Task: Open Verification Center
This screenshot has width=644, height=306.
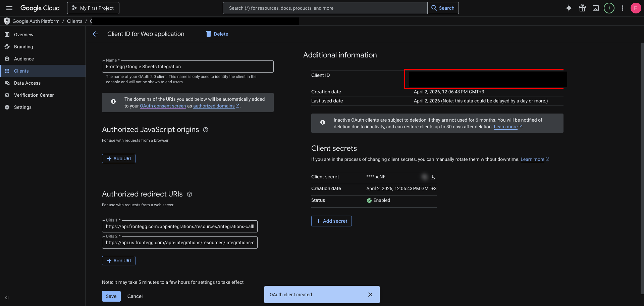Action: point(43,95)
